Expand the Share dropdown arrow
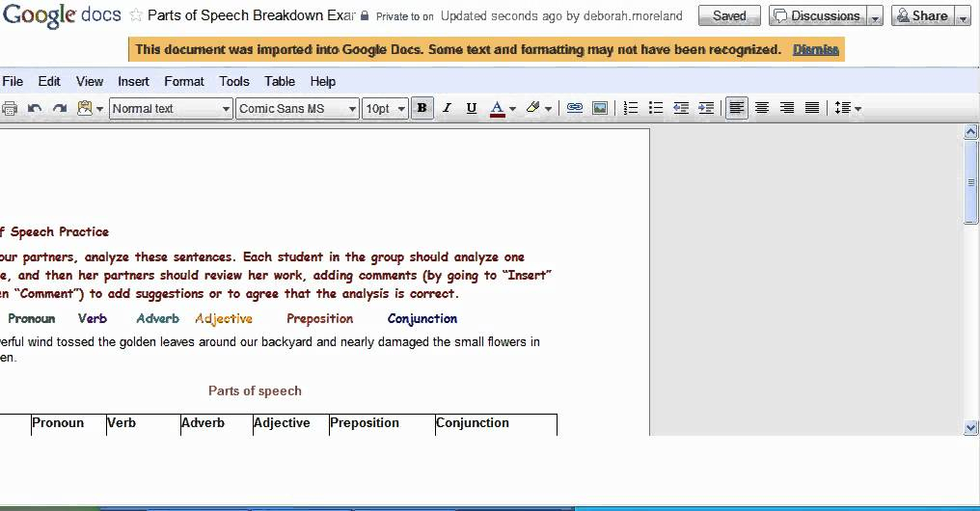The image size is (980, 511). pos(963,16)
